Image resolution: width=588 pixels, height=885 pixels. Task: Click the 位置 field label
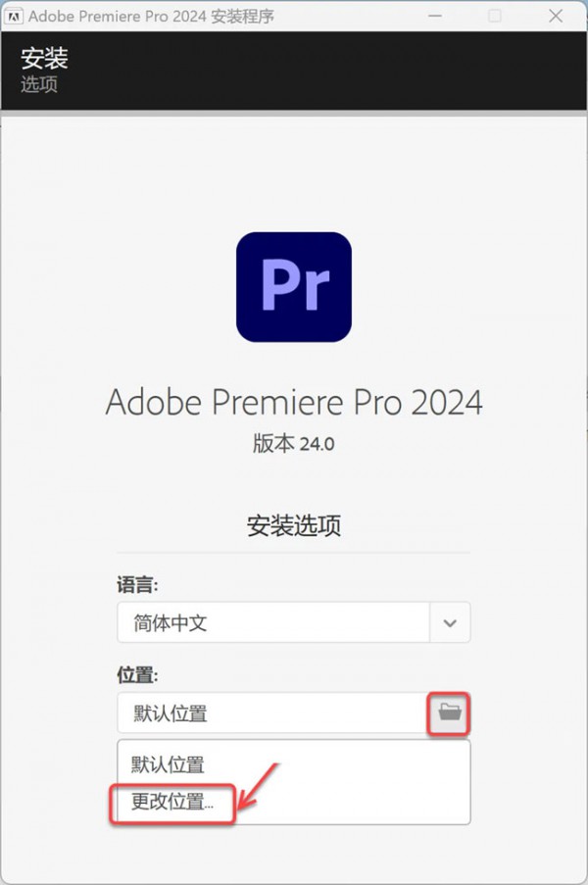132,676
